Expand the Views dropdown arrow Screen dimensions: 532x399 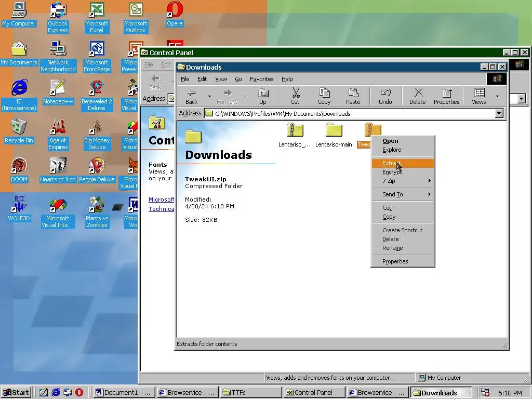click(x=497, y=96)
